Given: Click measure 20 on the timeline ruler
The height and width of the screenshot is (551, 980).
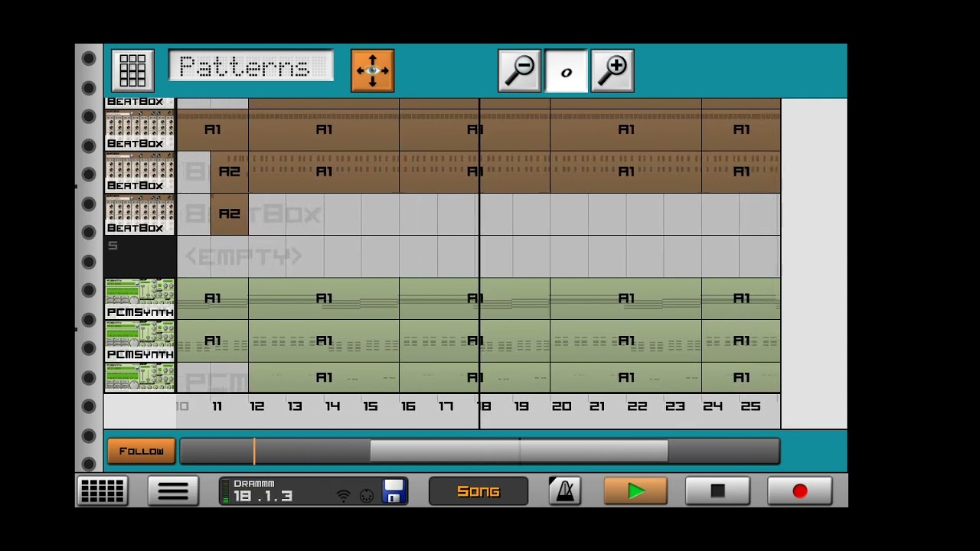Looking at the screenshot, I should 561,406.
